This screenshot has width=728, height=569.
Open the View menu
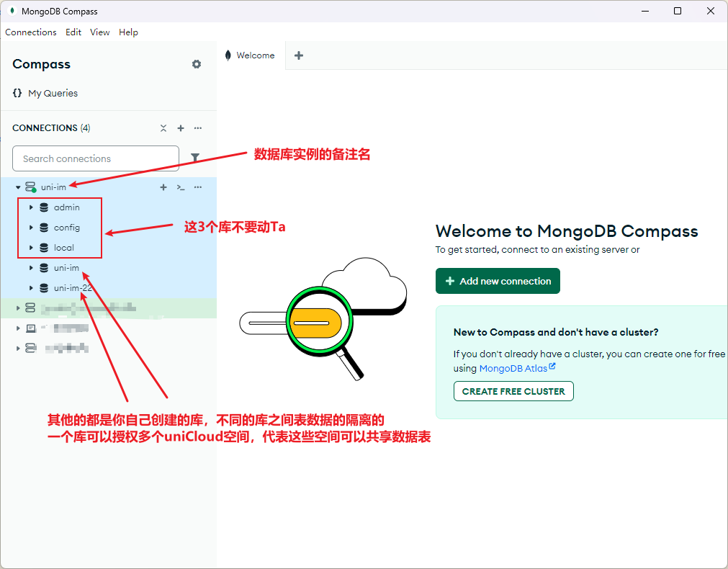pyautogui.click(x=100, y=32)
